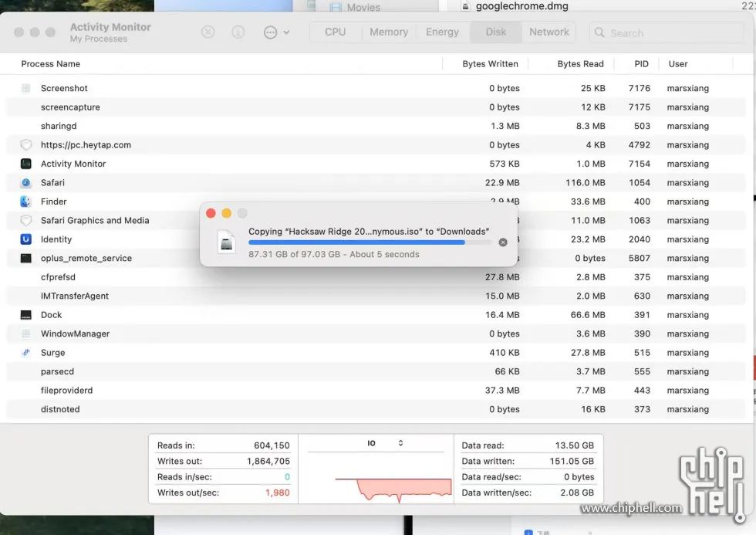Switch to the Energy tab
756x535 pixels.
point(442,32)
